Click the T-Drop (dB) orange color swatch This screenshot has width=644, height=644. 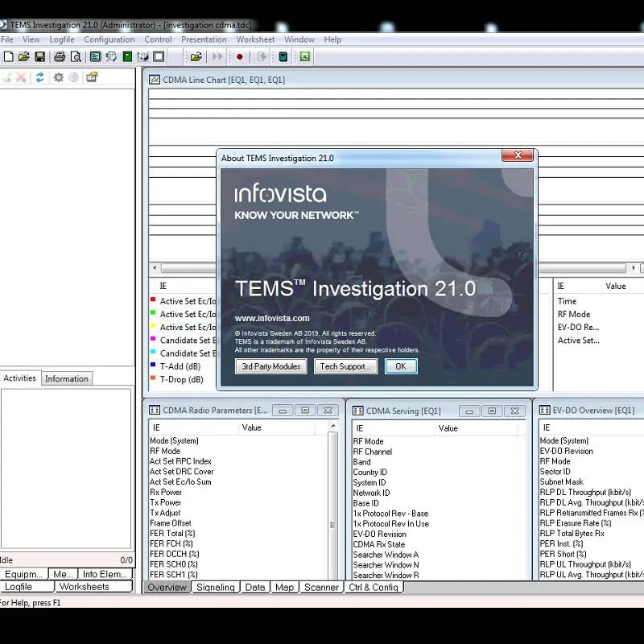coord(153,378)
